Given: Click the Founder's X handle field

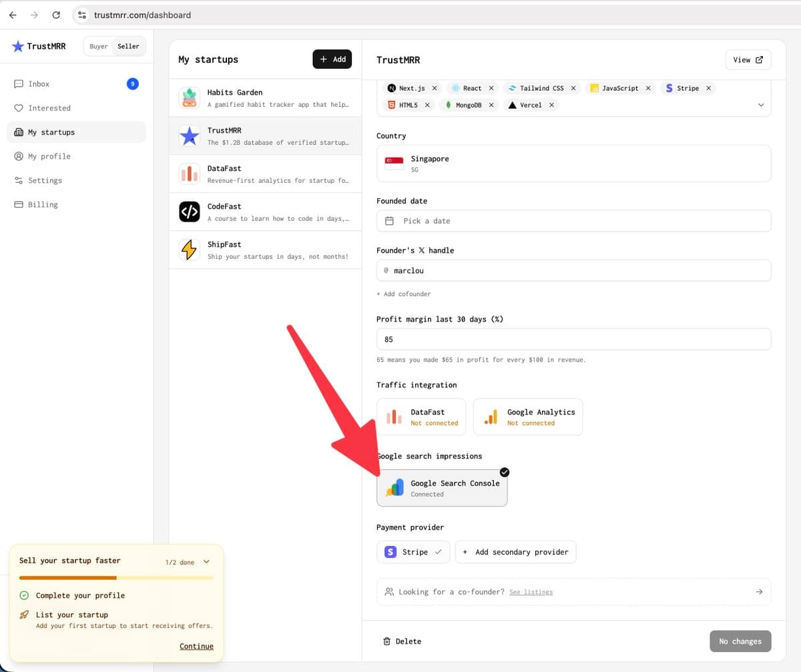Looking at the screenshot, I should coord(574,270).
